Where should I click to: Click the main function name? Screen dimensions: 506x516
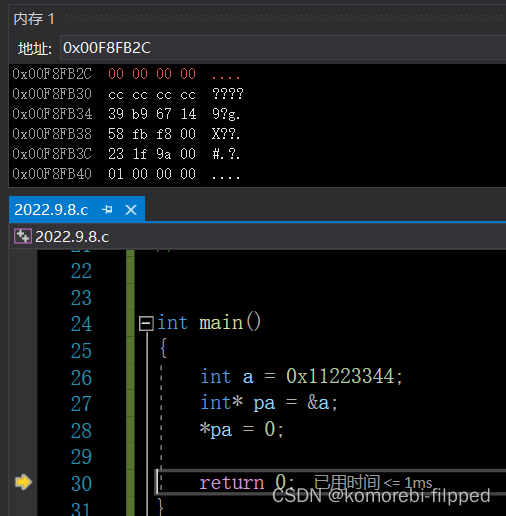coord(221,323)
